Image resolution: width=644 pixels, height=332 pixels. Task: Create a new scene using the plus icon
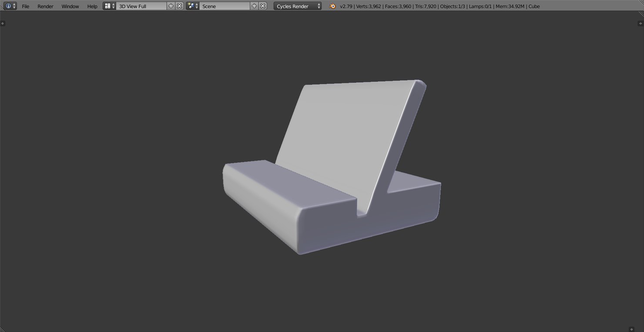pos(254,6)
